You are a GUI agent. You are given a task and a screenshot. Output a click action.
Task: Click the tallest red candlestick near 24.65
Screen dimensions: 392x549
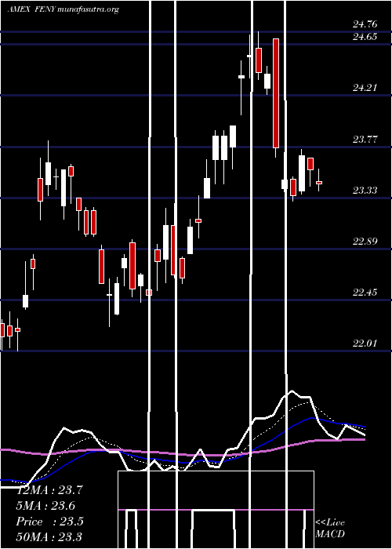click(x=276, y=93)
